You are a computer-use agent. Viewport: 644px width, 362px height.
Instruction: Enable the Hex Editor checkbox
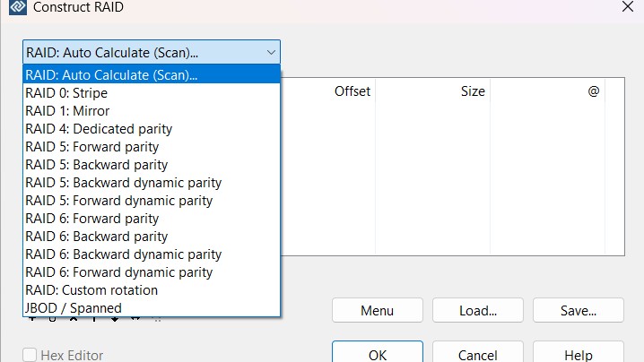click(x=30, y=355)
